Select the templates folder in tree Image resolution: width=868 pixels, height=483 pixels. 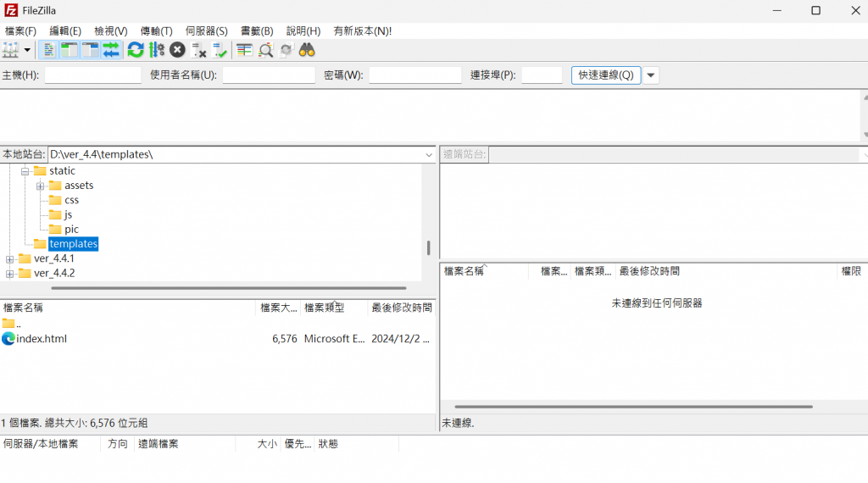73,244
